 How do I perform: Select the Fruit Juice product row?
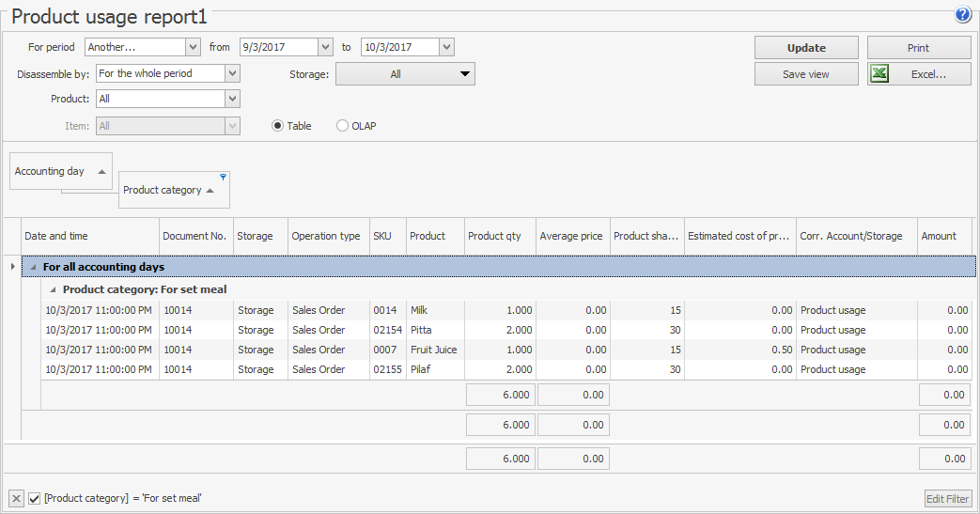[433, 350]
